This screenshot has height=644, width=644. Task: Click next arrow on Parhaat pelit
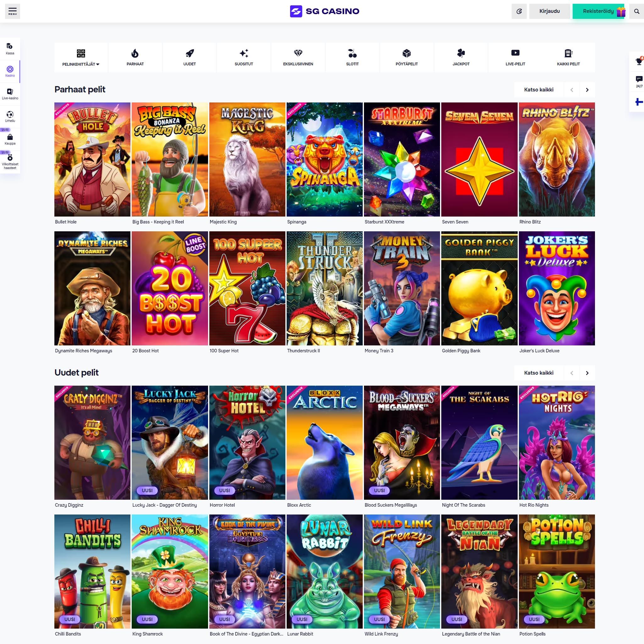tap(587, 90)
